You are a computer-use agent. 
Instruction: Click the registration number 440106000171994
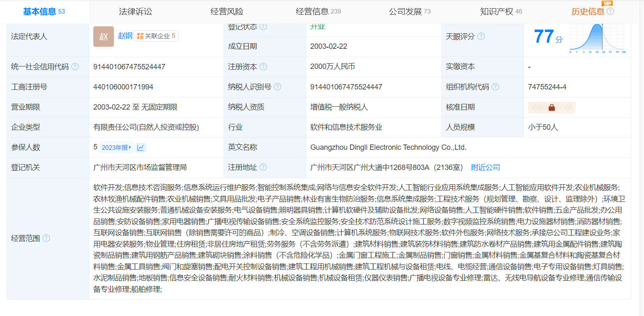pos(123,87)
